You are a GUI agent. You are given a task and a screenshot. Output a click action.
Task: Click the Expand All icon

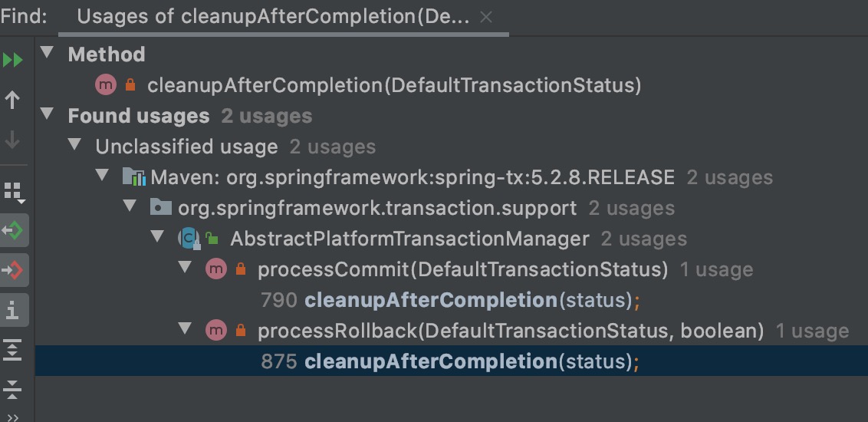13,350
